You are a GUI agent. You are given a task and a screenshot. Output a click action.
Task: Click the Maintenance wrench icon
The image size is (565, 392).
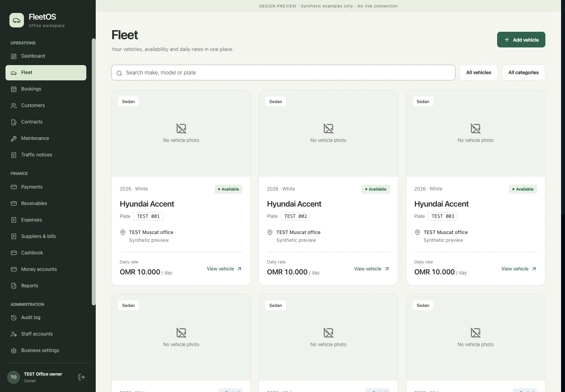coord(14,139)
